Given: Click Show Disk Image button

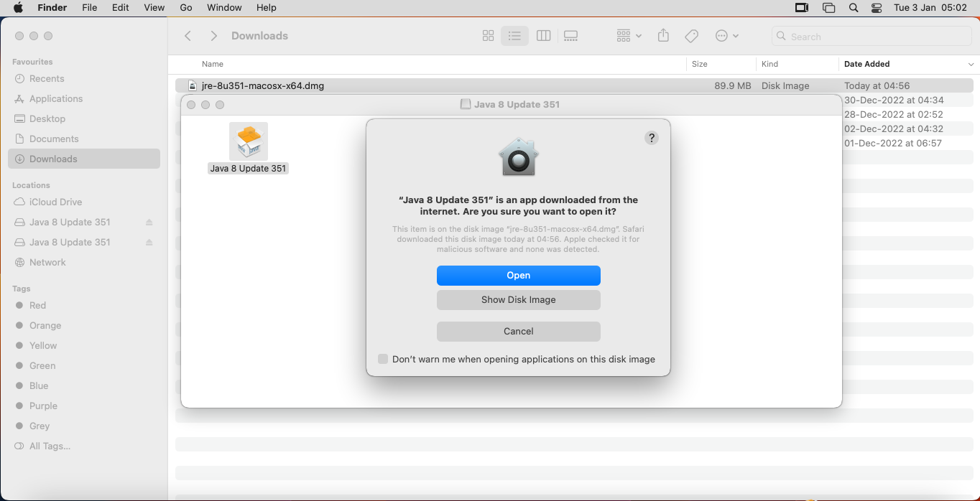Looking at the screenshot, I should (x=518, y=300).
